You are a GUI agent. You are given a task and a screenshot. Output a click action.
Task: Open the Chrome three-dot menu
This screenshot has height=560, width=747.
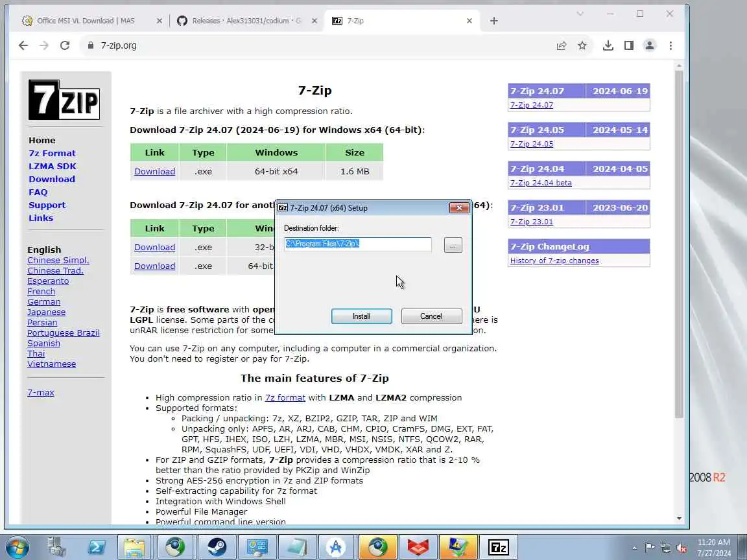(x=670, y=46)
